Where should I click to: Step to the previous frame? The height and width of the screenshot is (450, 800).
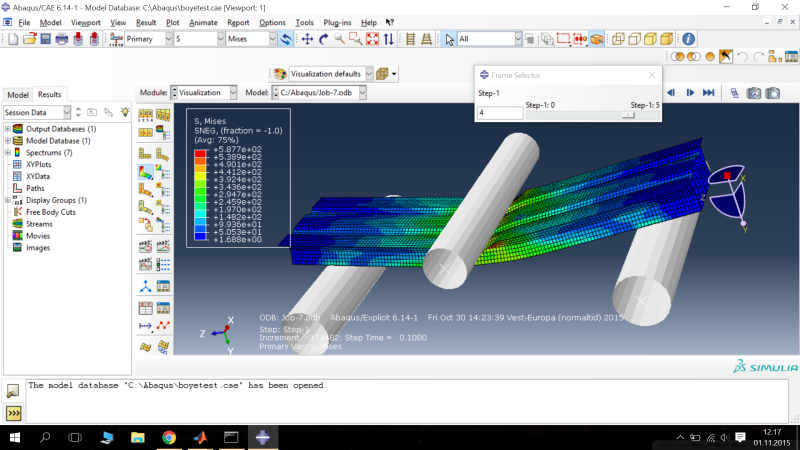coord(671,93)
